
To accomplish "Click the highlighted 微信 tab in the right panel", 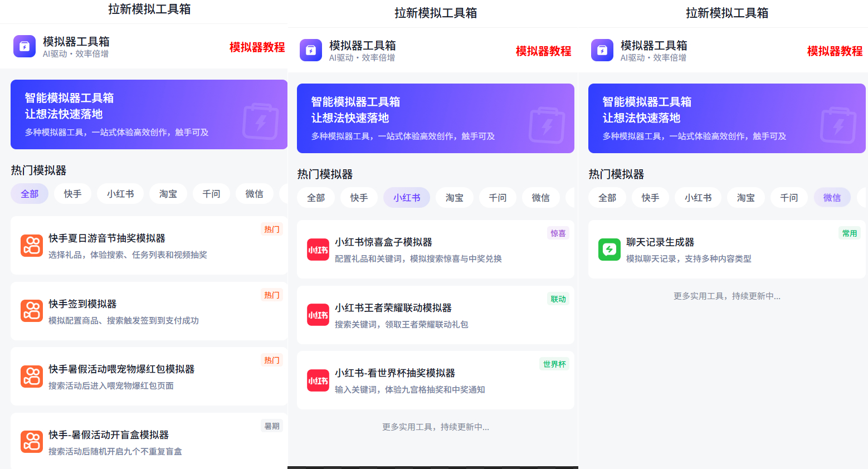I will [x=832, y=198].
